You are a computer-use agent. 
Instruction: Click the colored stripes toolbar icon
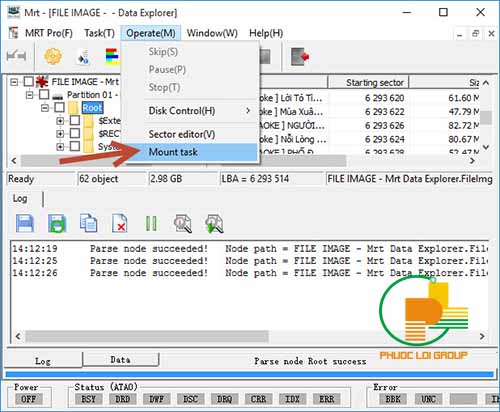click(x=112, y=56)
